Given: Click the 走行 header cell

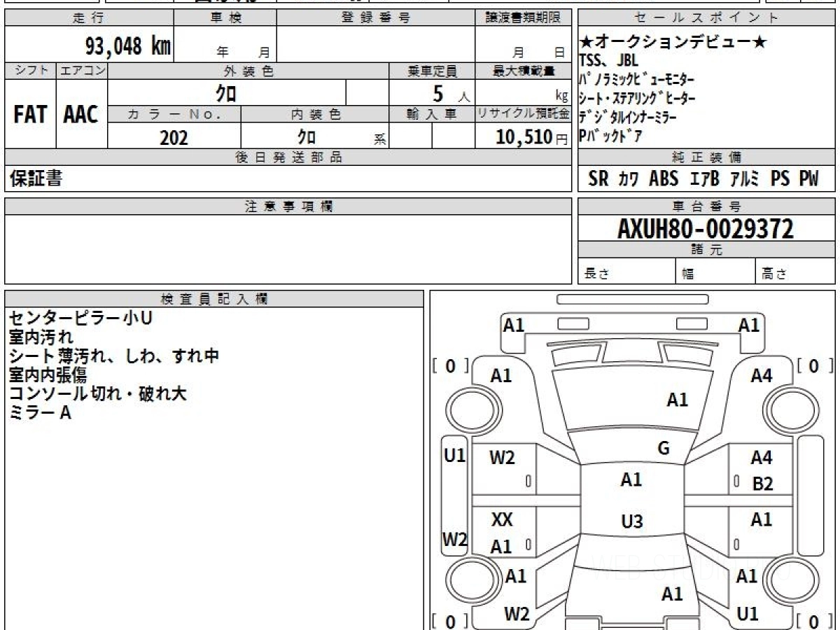Looking at the screenshot, I should [x=88, y=17].
